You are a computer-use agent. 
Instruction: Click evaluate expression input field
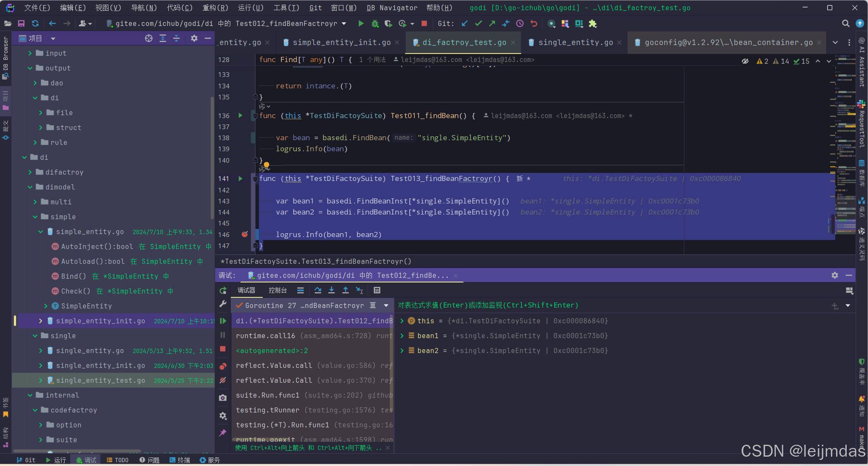pyautogui.click(x=612, y=305)
